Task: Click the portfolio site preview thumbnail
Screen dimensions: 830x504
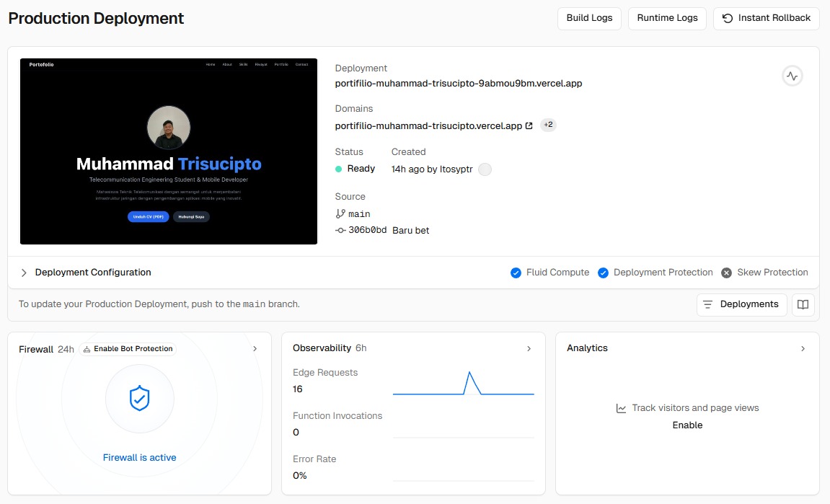Action: coord(169,151)
